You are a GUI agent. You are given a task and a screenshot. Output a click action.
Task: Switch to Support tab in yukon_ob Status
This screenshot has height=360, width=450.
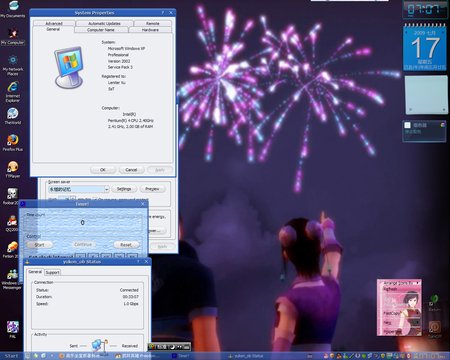[53, 272]
